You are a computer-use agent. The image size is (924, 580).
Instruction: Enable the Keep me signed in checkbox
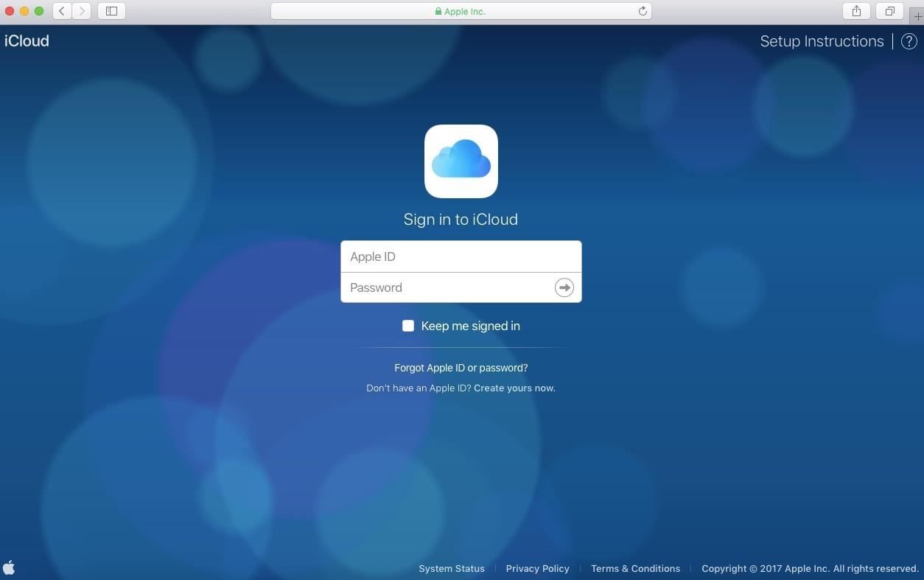point(408,326)
